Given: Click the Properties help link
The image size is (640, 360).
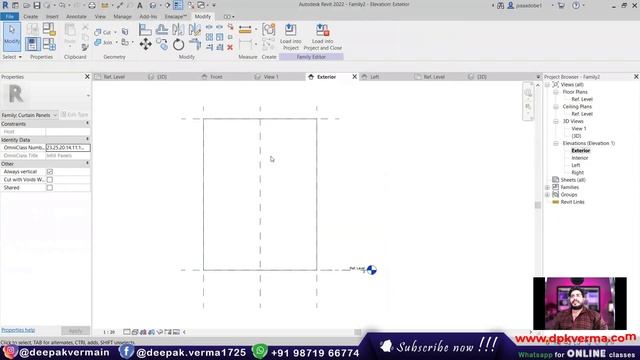Looking at the screenshot, I should click(18, 330).
